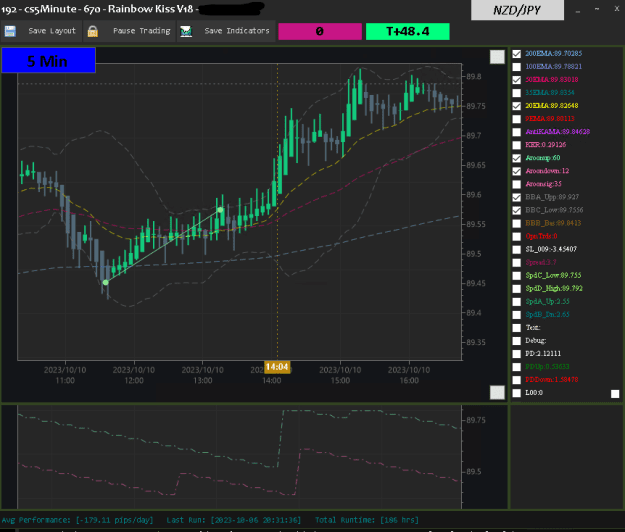
Task: Click the trendline endpoint near 13:15
Action: coord(220,210)
